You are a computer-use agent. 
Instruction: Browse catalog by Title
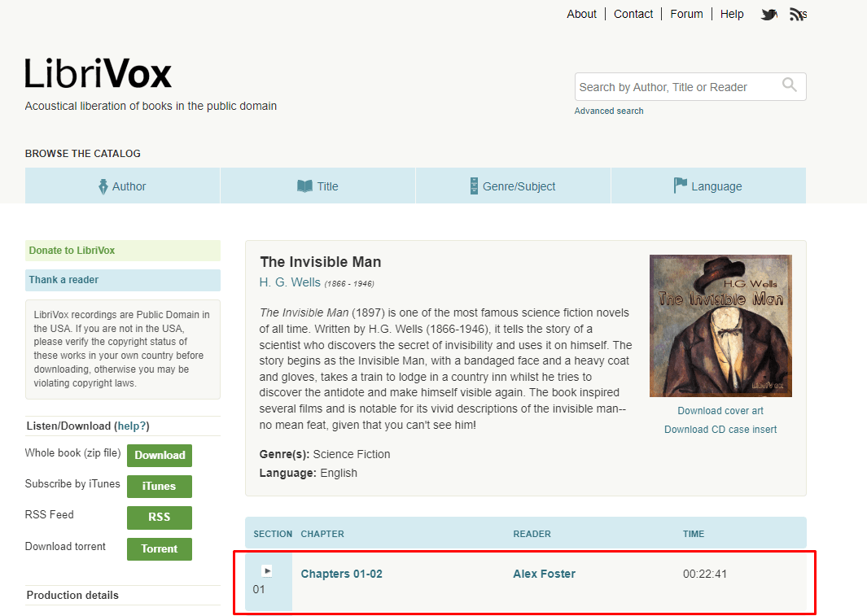318,186
